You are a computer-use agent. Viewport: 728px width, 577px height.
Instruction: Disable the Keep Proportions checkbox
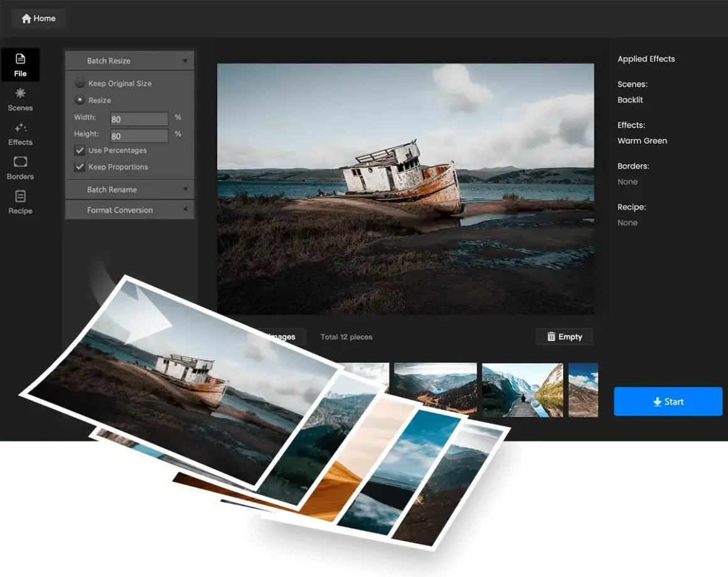[x=80, y=167]
